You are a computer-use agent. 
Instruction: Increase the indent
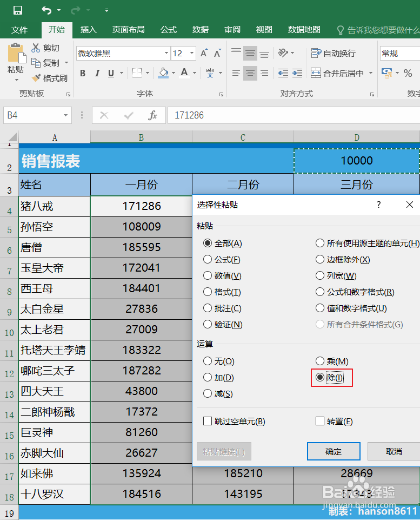tap(297, 73)
